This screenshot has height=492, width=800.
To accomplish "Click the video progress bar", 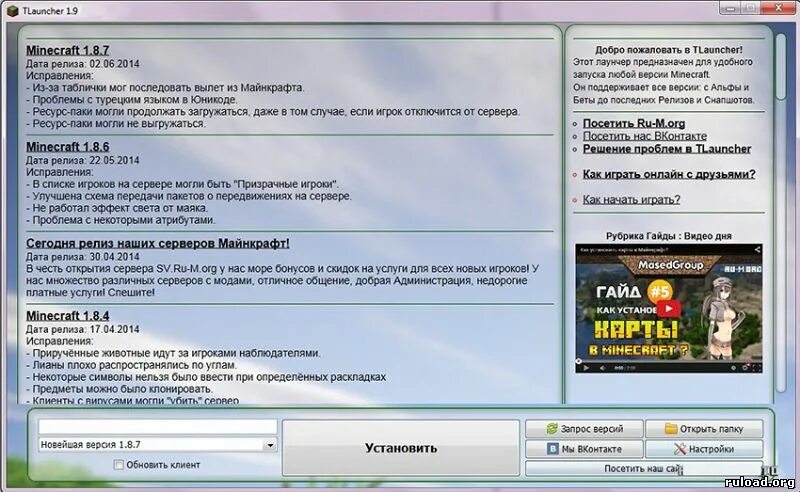I will point(668,361).
